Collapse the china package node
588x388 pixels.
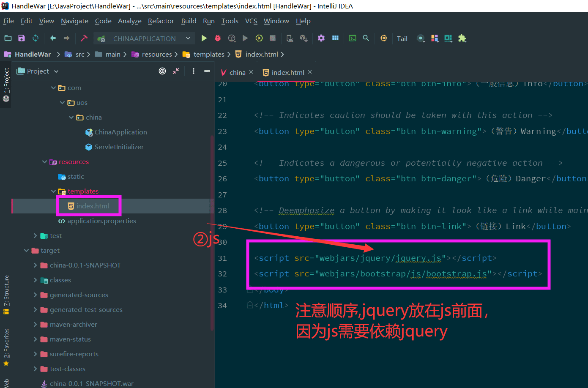click(x=71, y=117)
